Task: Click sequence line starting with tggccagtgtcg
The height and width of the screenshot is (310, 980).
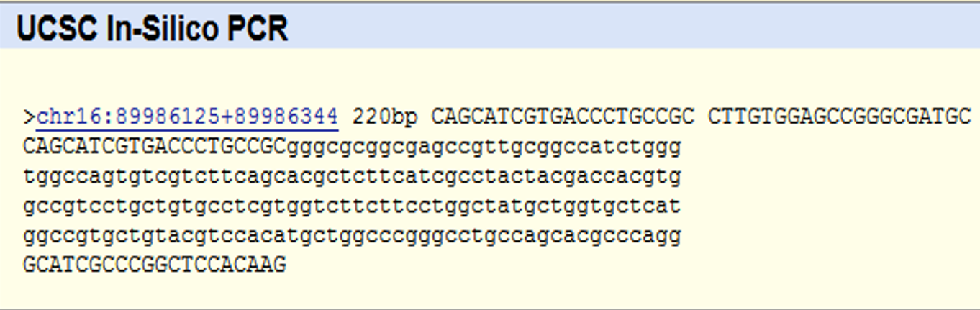Action: (352, 176)
